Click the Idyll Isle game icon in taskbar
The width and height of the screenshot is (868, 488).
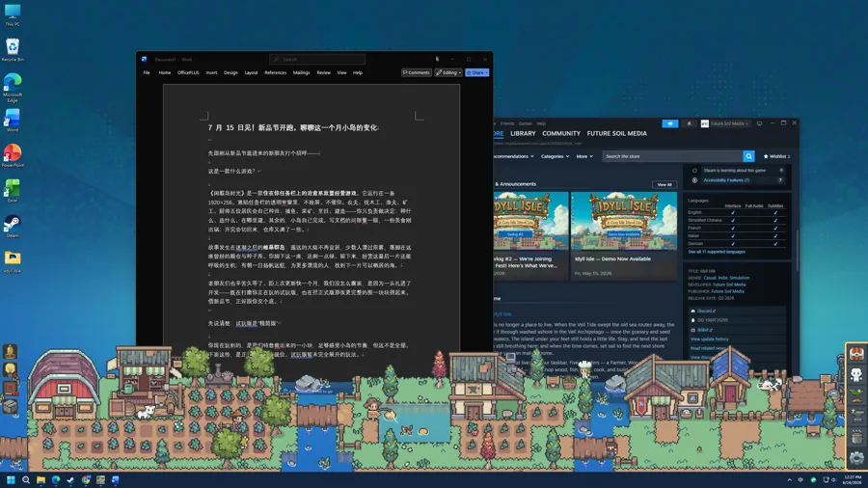click(x=100, y=479)
